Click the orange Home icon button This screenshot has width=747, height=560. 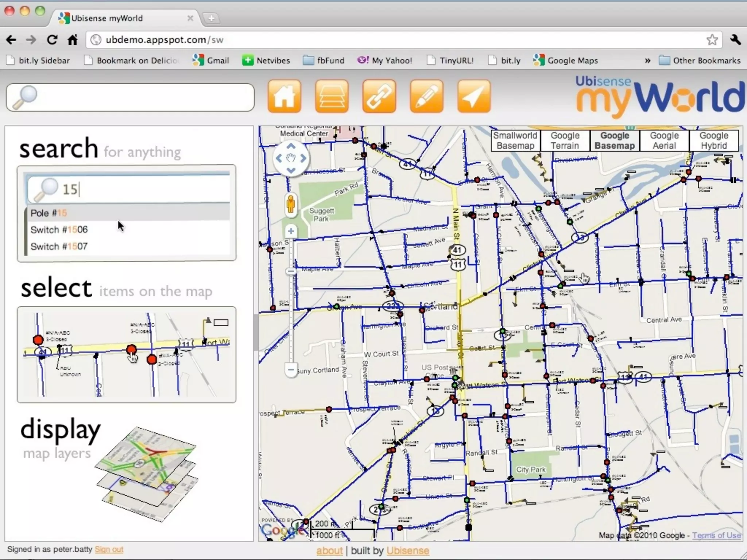(x=284, y=96)
